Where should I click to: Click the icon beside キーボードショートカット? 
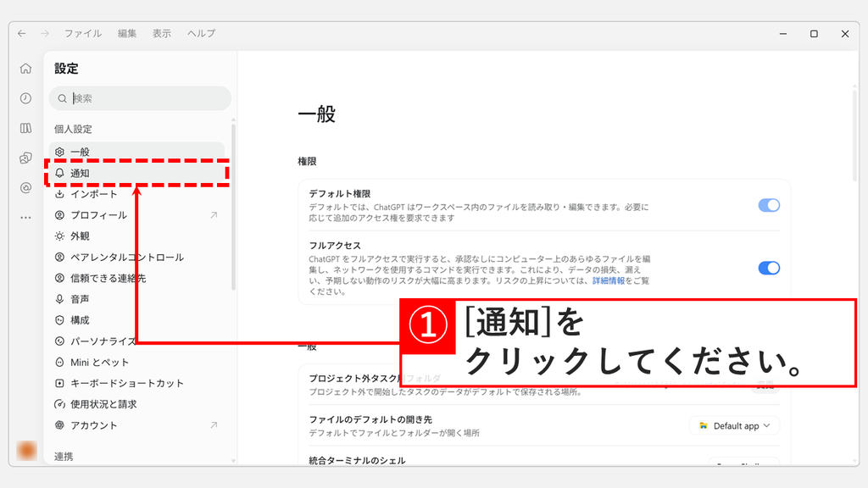click(x=60, y=384)
